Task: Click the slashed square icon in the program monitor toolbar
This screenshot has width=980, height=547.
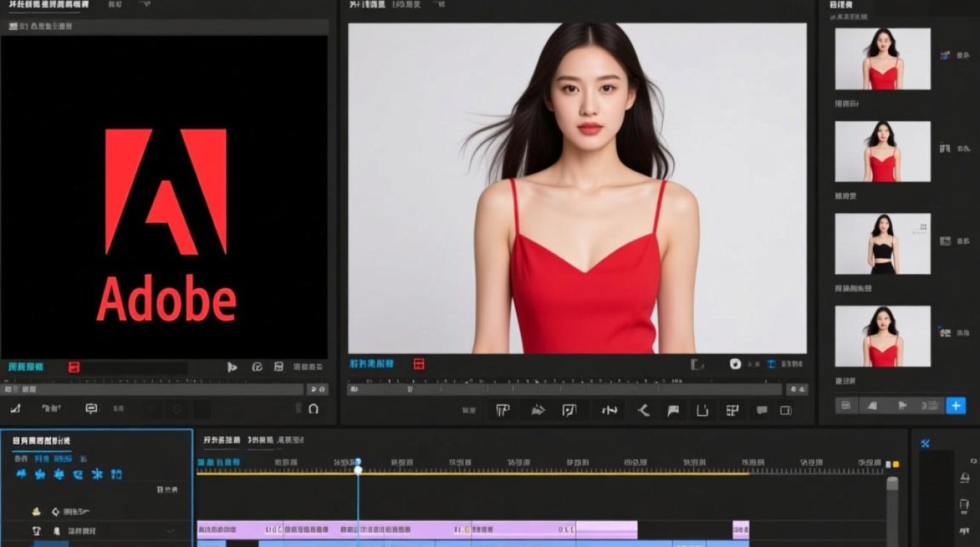Action: pos(569,411)
